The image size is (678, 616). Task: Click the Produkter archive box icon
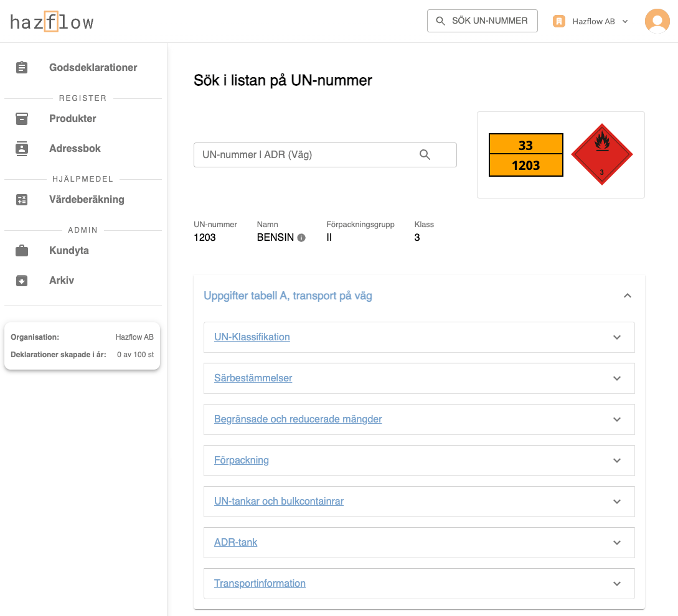[22, 119]
